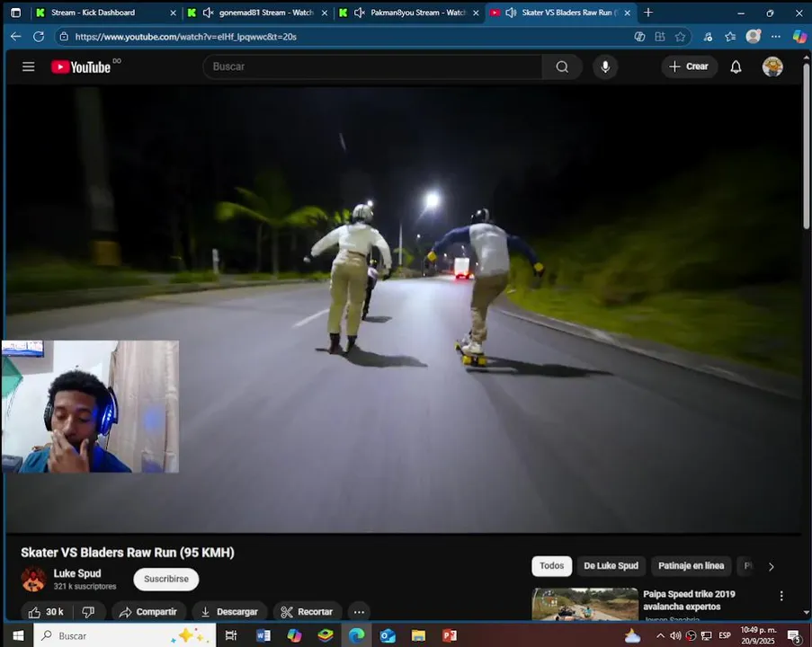
Task: Select the De Luke Spud chip
Action: pyautogui.click(x=611, y=566)
